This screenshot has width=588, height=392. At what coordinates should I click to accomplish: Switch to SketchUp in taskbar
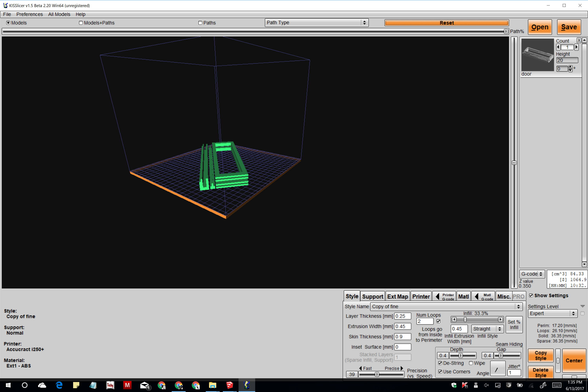click(x=230, y=385)
